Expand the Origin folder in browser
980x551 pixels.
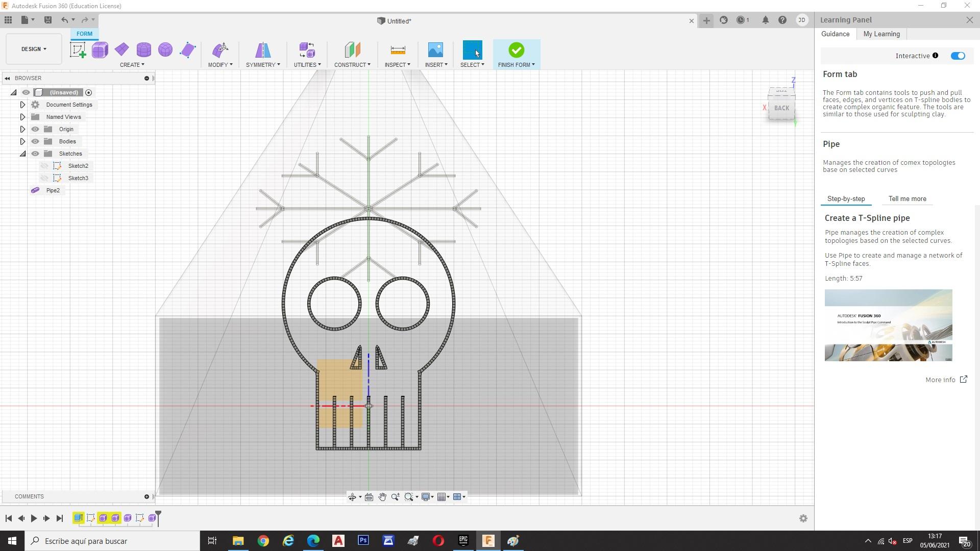[x=22, y=129]
